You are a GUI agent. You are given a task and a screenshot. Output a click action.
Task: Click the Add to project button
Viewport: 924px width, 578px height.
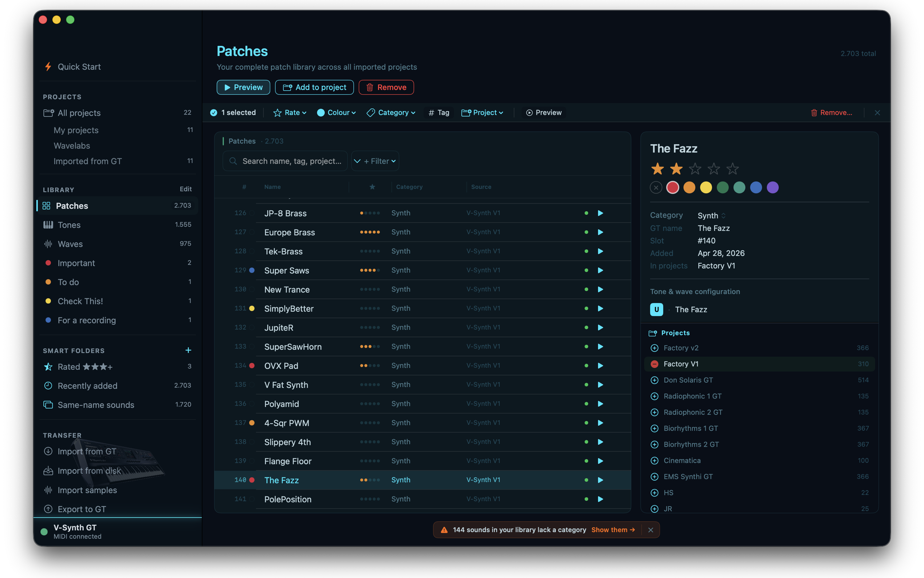click(314, 87)
